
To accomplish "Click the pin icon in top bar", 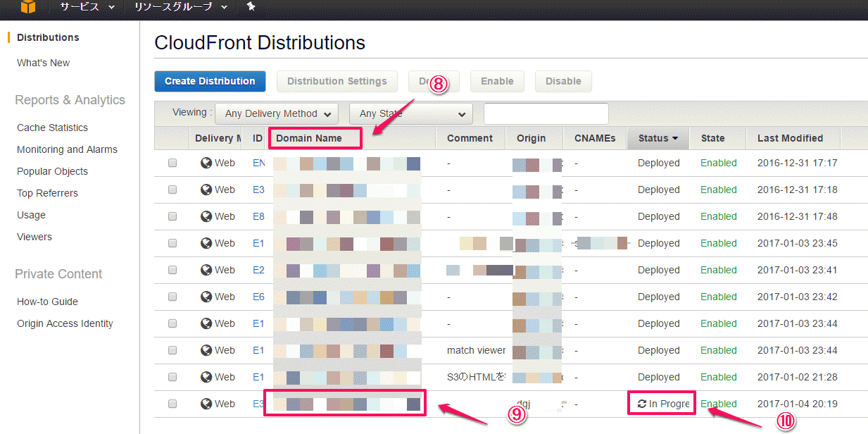I will pyautogui.click(x=251, y=6).
